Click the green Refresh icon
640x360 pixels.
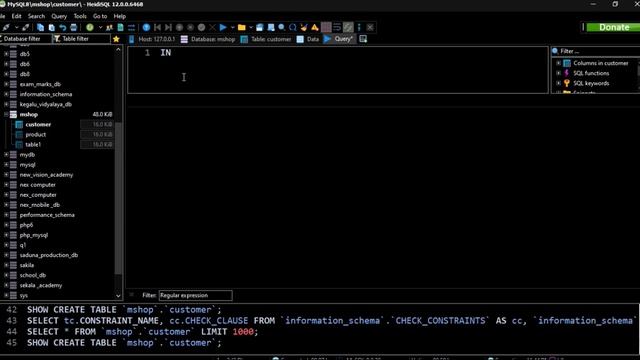tap(90, 27)
